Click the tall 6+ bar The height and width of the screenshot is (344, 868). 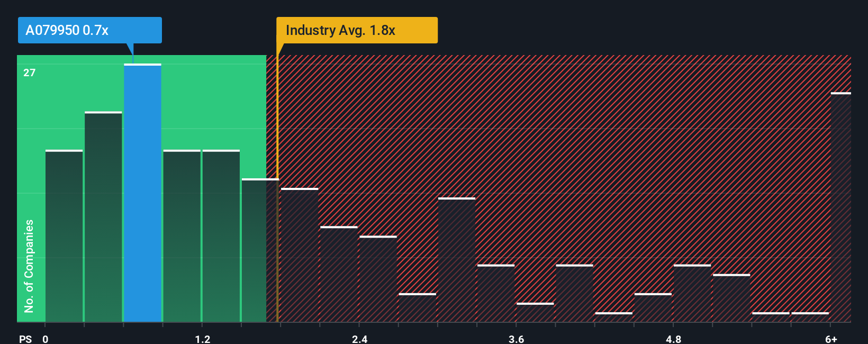pyautogui.click(x=841, y=207)
